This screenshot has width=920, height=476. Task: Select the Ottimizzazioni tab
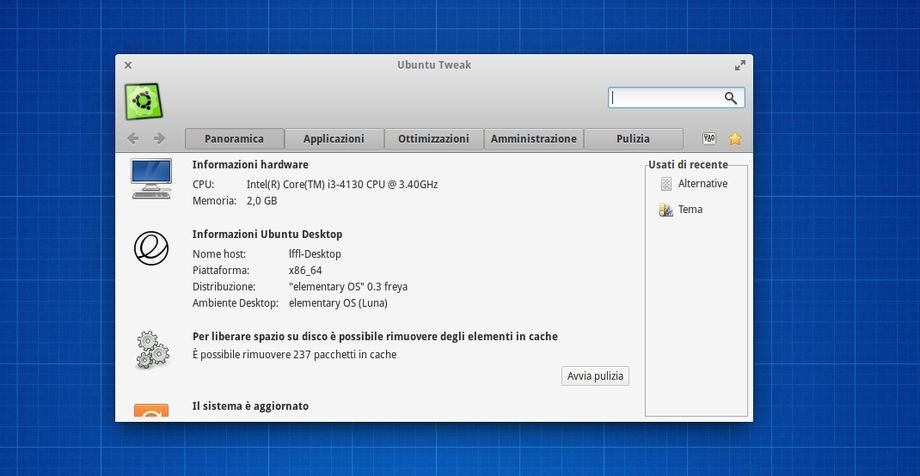click(x=433, y=139)
